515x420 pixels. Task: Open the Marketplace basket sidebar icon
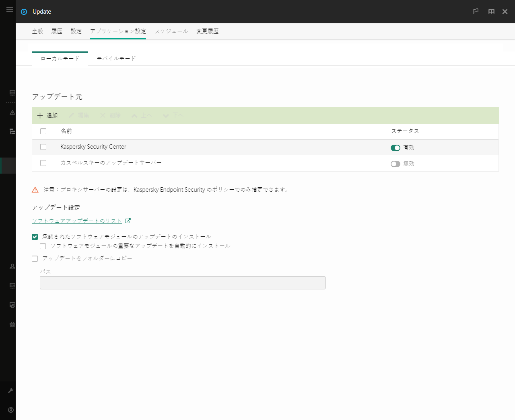12,324
